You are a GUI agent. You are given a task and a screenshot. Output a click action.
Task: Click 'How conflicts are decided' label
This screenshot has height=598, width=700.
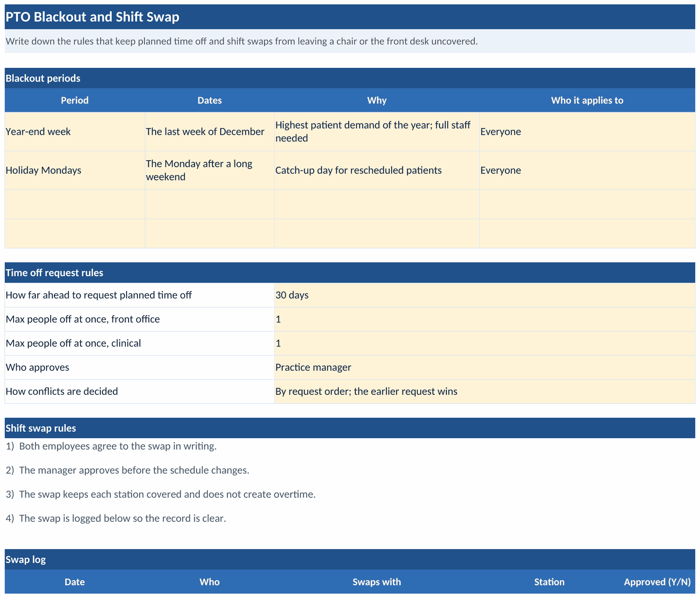point(140,391)
